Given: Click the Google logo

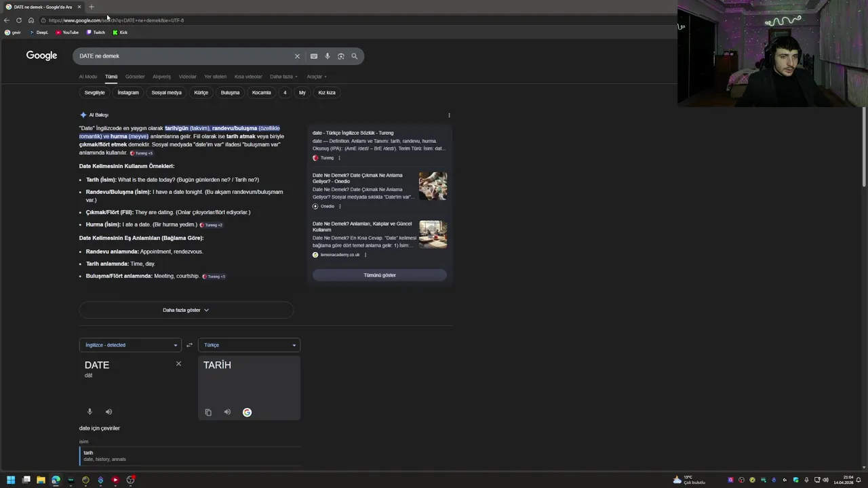Looking at the screenshot, I should click(x=41, y=56).
